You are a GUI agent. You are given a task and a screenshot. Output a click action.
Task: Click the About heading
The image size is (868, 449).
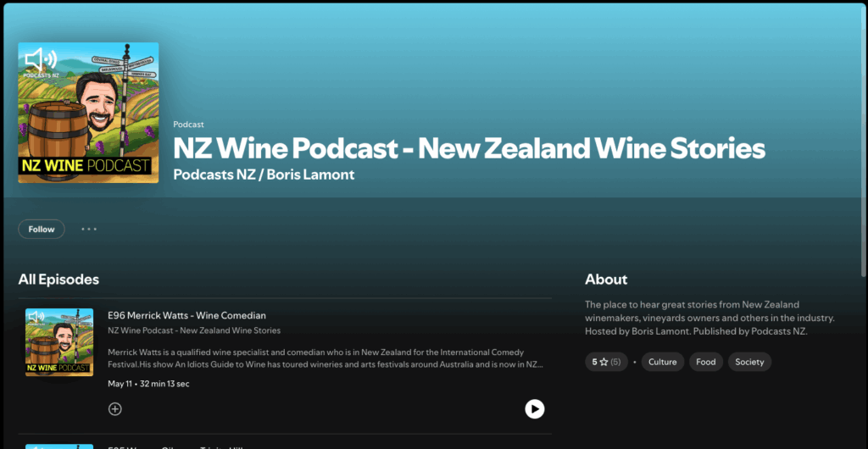click(606, 280)
